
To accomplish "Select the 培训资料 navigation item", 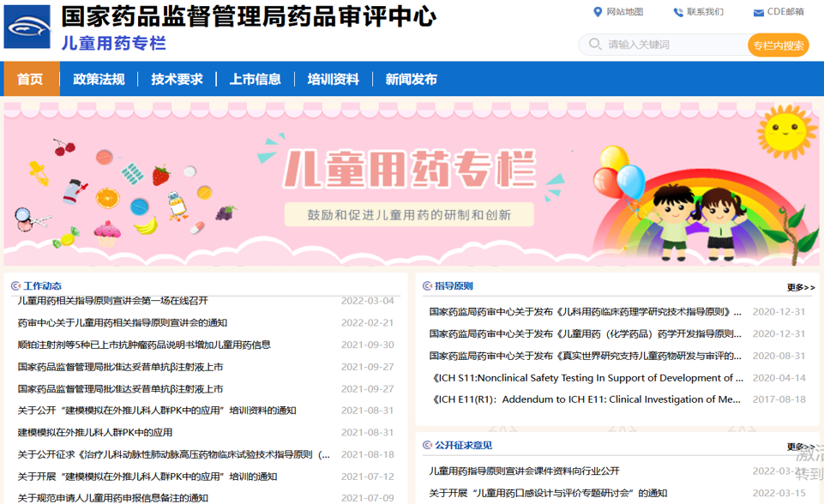I will tap(333, 79).
